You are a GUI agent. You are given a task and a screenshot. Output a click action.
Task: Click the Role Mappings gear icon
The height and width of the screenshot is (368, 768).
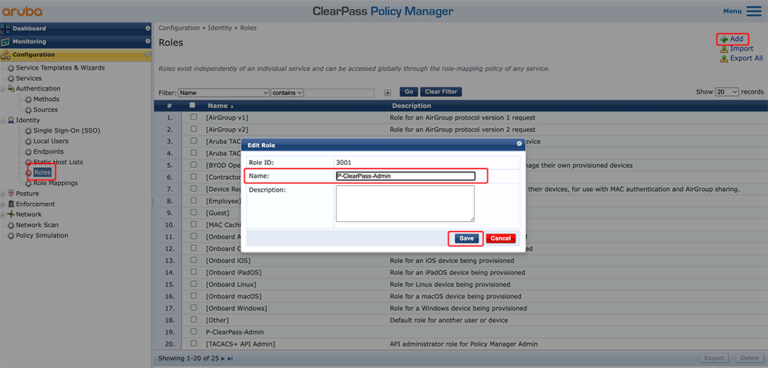pyautogui.click(x=28, y=183)
